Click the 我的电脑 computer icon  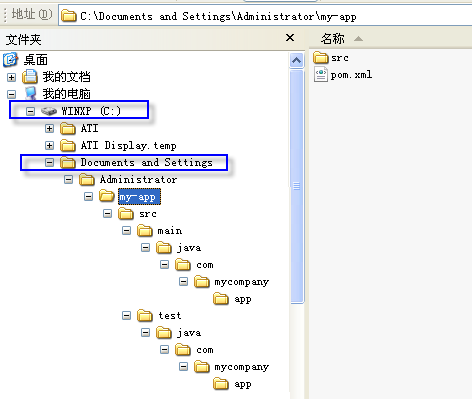point(30,94)
